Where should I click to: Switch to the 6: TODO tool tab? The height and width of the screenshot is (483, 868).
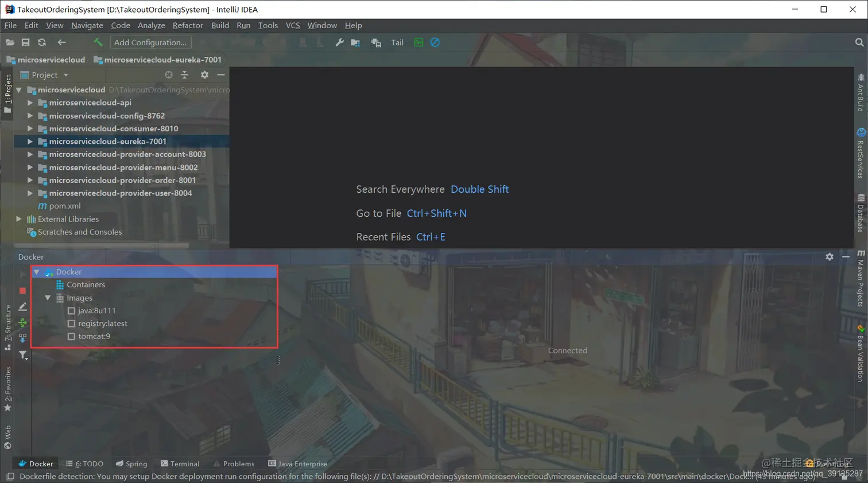(84, 463)
